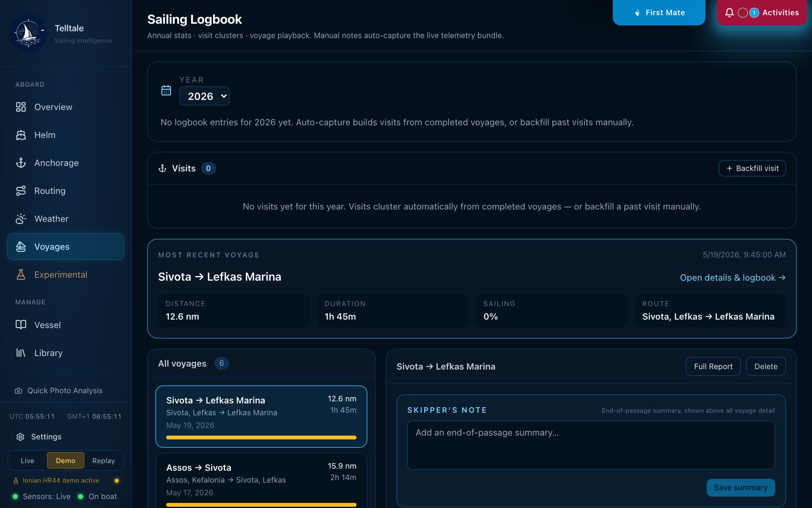This screenshot has height=508, width=812.
Task: Click the Voyages sailboat icon
Action: click(21, 247)
